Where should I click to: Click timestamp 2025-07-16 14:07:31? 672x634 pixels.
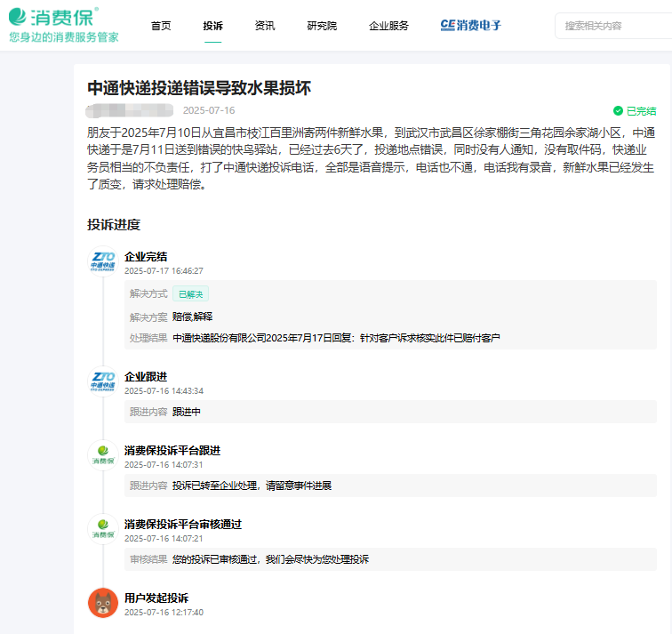[164, 465]
